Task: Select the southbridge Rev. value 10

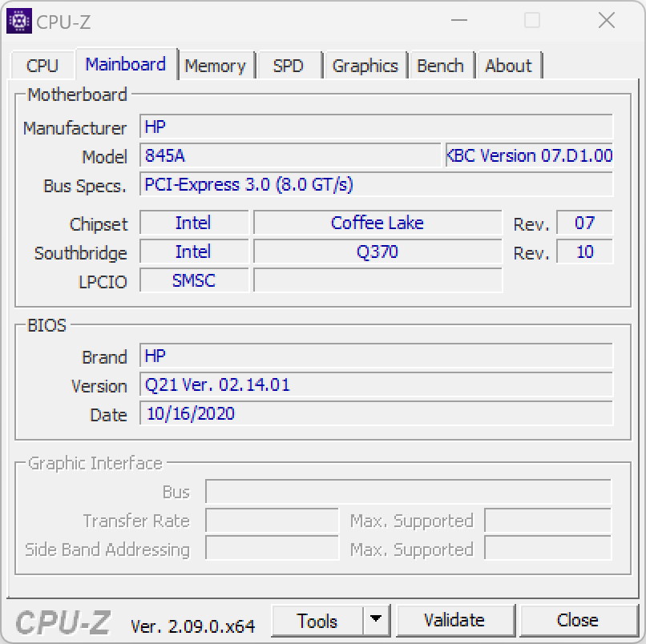Action: [x=584, y=252]
